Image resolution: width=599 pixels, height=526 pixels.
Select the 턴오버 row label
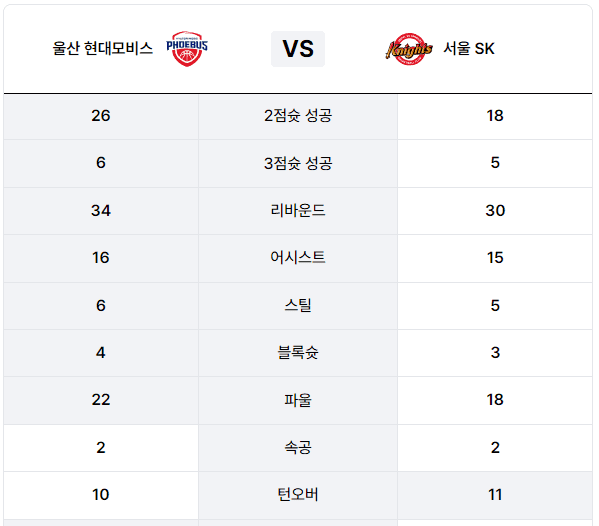298,495
